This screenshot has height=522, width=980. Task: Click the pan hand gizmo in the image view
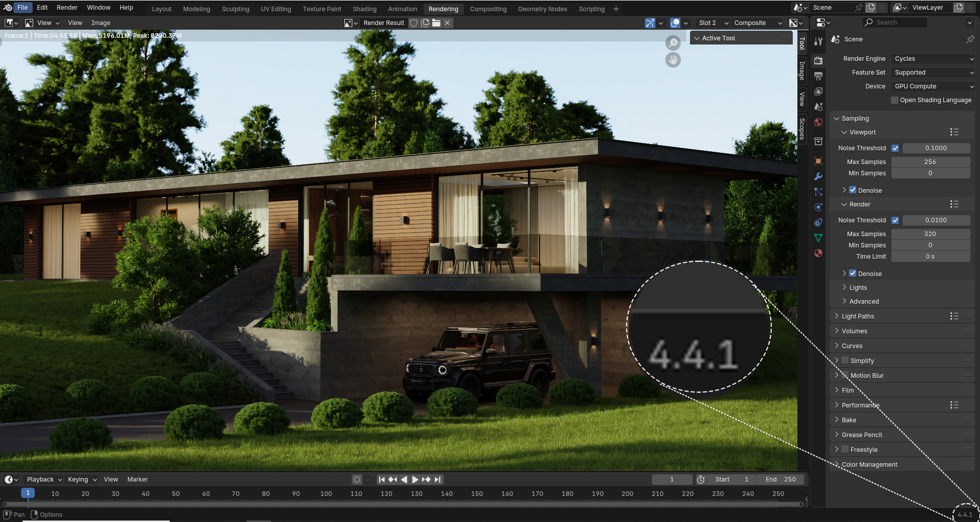[673, 60]
